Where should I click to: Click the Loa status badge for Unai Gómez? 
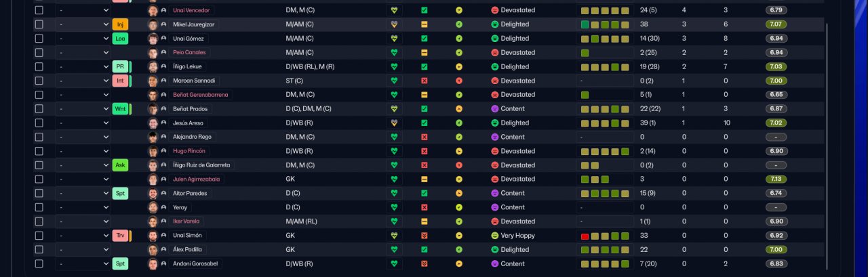[x=120, y=39]
